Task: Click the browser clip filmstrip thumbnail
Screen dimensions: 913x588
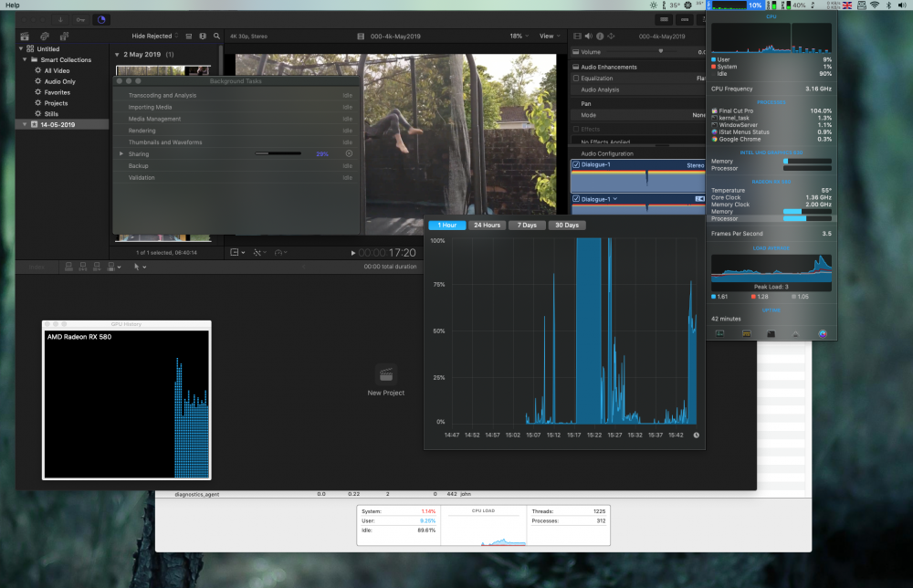Action: pos(163,70)
